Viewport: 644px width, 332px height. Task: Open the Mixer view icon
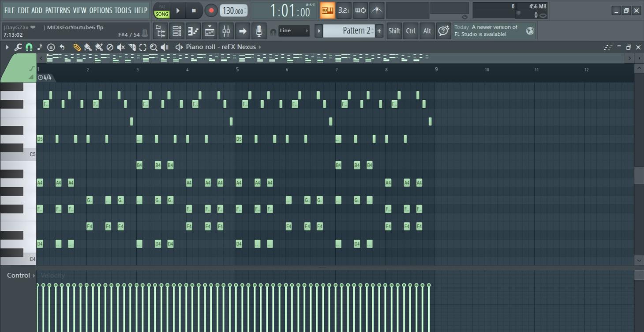coord(226,31)
